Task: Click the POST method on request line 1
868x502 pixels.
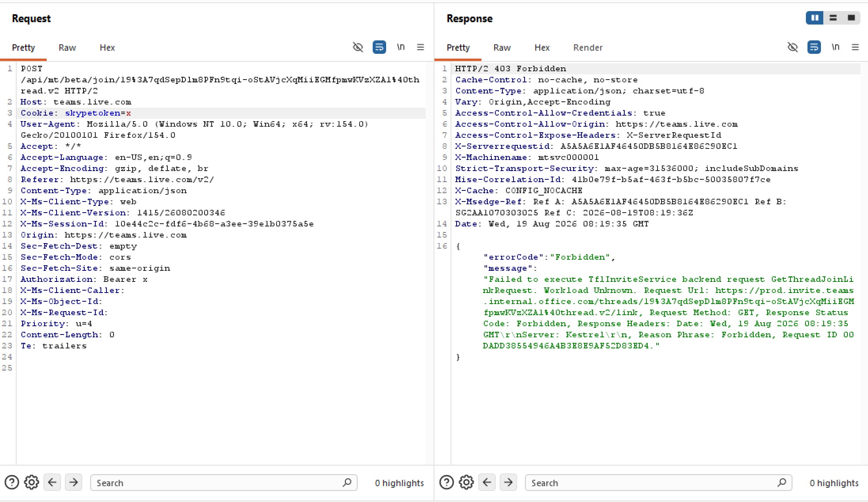Action: (x=31, y=69)
